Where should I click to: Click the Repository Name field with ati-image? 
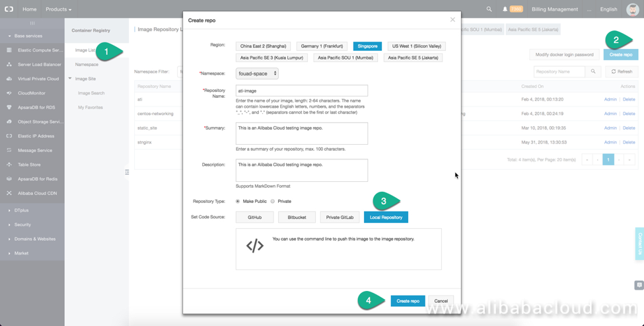click(x=302, y=91)
